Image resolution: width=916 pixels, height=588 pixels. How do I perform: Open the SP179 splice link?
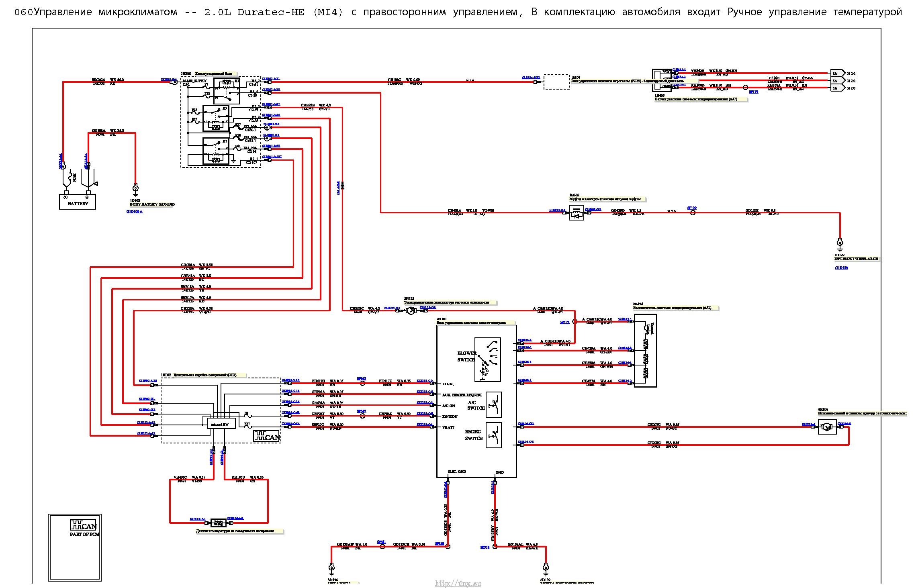[753, 92]
